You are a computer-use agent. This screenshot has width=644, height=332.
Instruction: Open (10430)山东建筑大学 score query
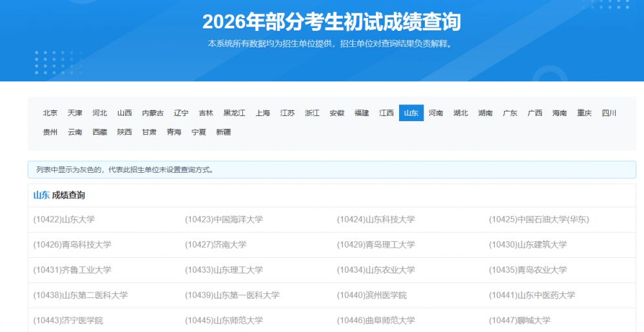point(528,245)
